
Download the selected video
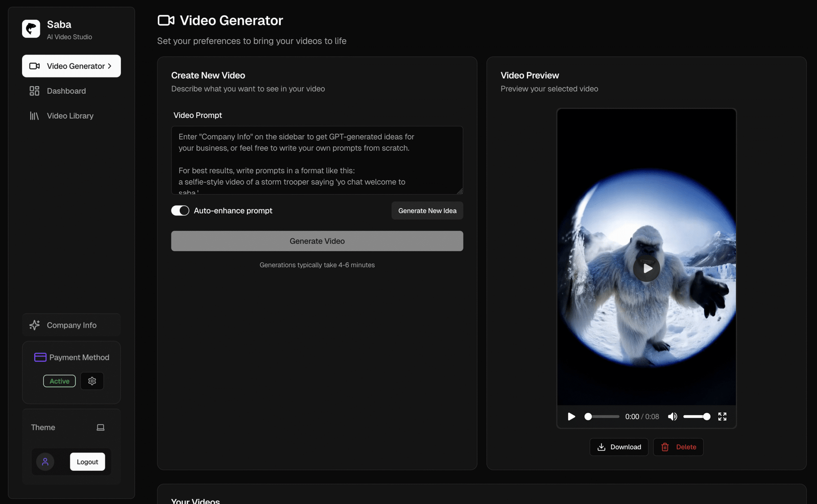point(619,447)
